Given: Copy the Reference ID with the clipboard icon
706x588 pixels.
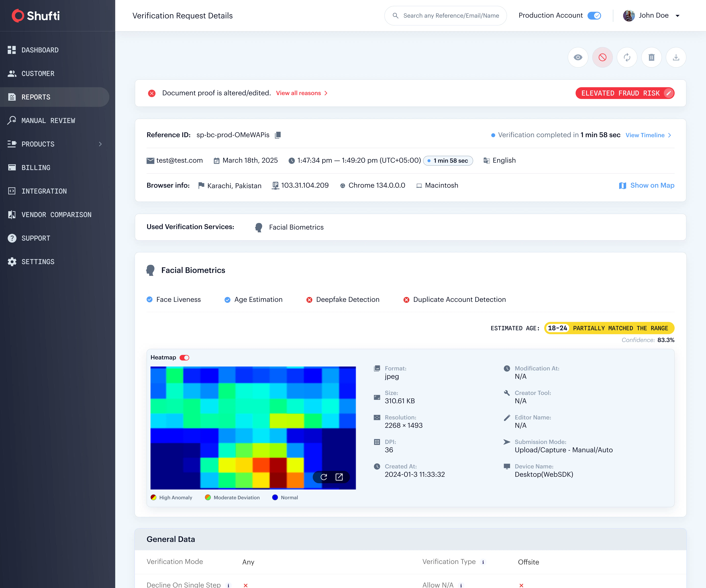Looking at the screenshot, I should tap(278, 135).
